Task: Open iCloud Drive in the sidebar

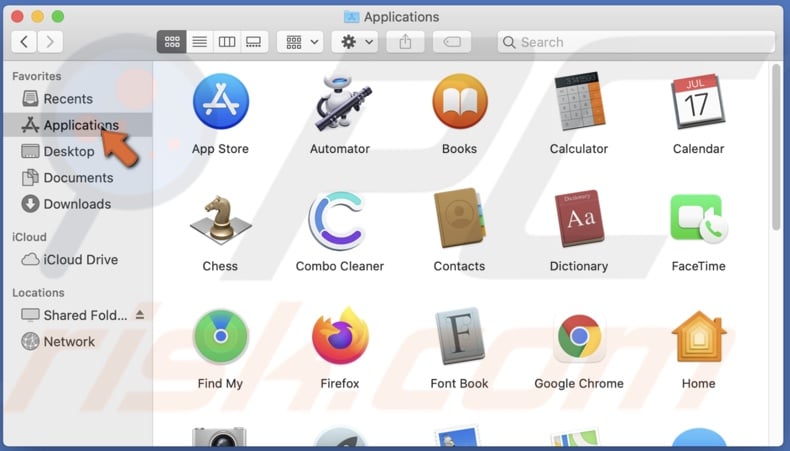Action: click(80, 260)
